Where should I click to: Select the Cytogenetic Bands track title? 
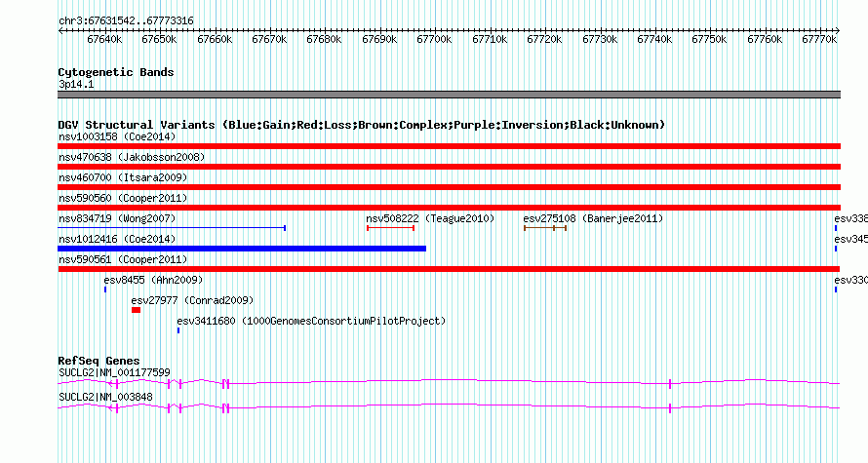point(116,72)
